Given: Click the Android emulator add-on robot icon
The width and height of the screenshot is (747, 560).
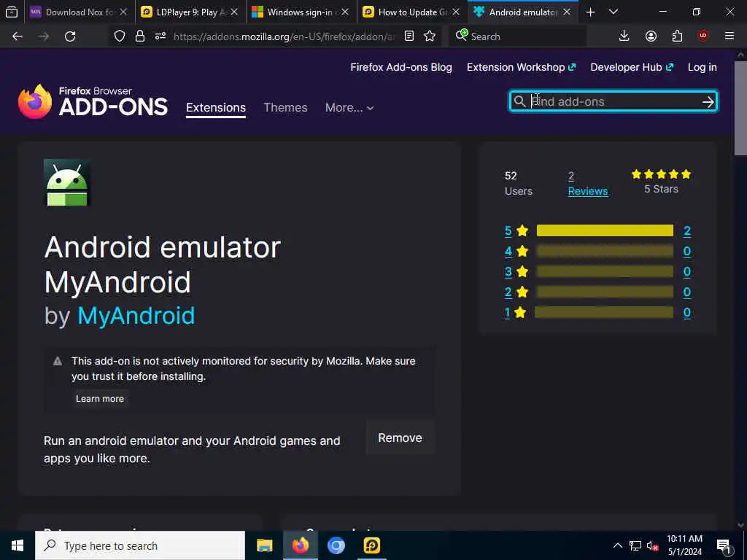Looking at the screenshot, I should (66, 182).
